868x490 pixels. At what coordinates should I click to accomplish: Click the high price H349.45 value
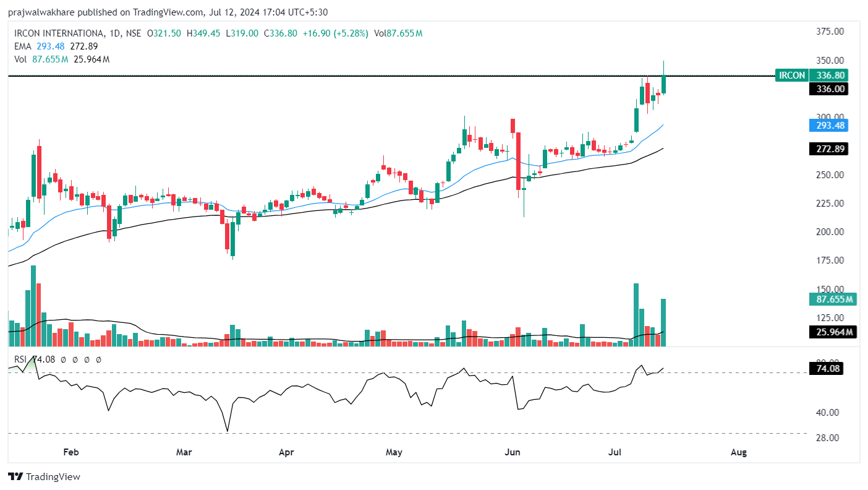[x=203, y=33]
